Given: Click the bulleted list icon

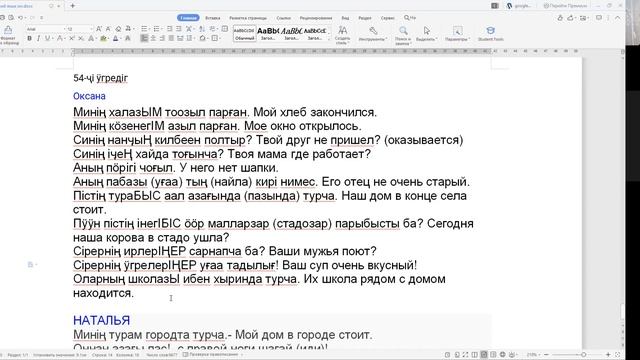Looking at the screenshot, I should click(x=144, y=29).
